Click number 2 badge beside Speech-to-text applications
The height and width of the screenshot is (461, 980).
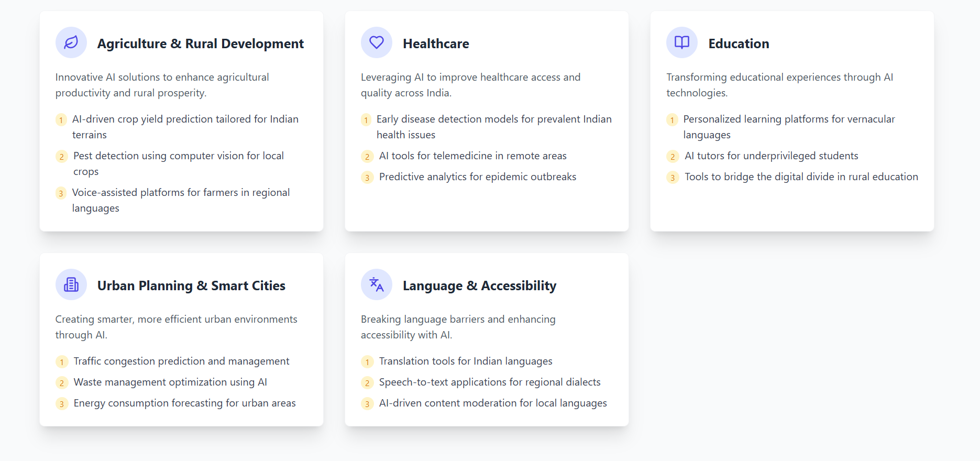367,383
